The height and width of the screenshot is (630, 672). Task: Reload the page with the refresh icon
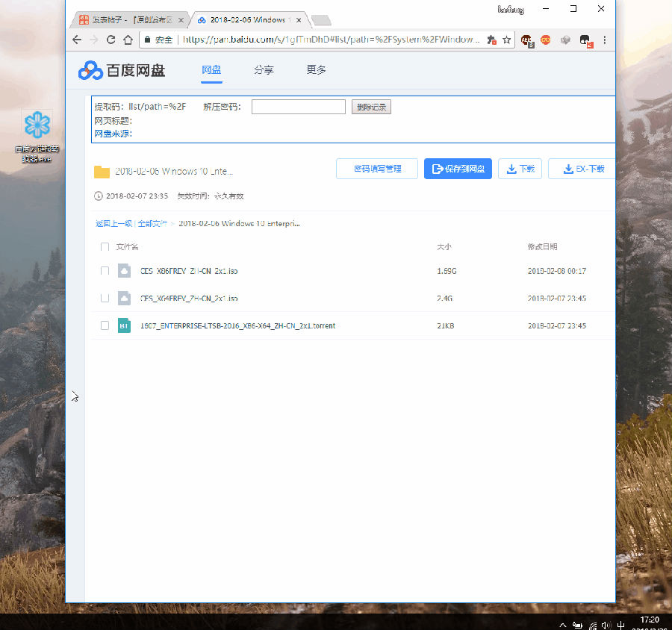tap(111, 40)
